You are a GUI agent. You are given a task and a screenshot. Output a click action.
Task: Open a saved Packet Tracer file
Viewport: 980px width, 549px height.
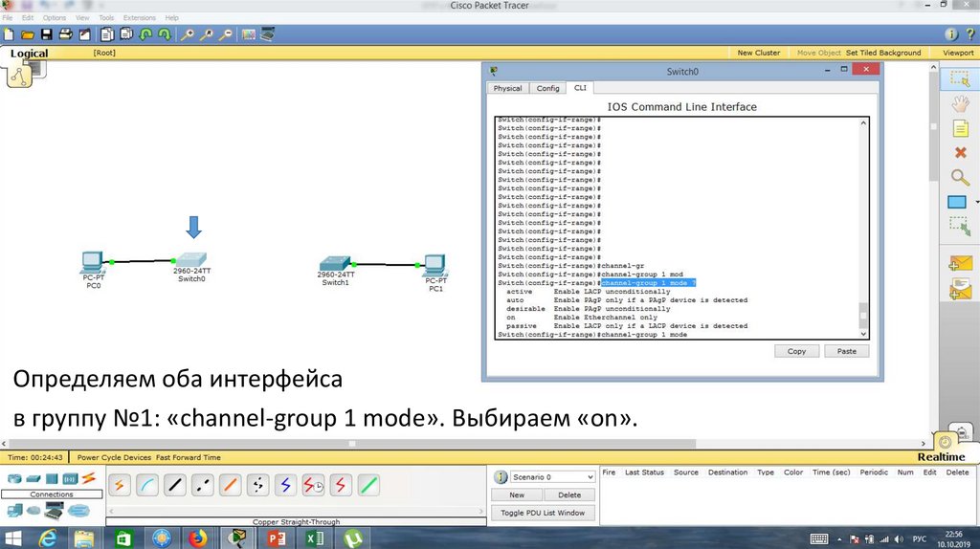28,35
